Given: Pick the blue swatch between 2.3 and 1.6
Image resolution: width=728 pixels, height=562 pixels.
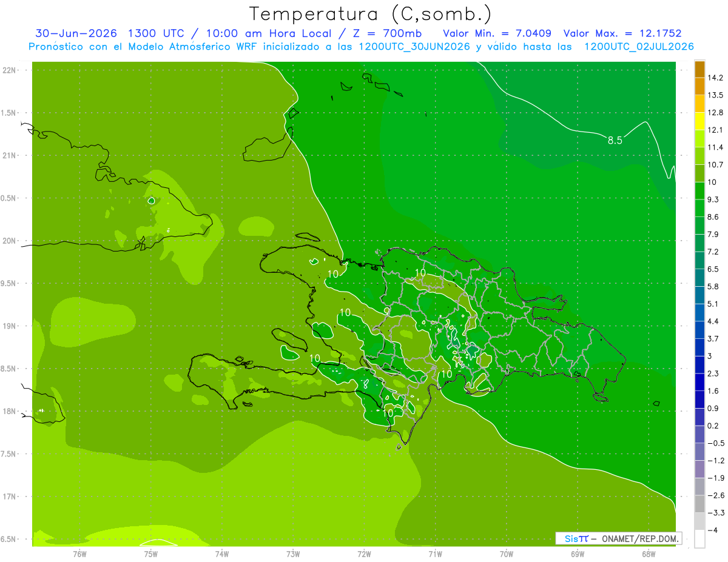Looking at the screenshot, I should 699,382.
